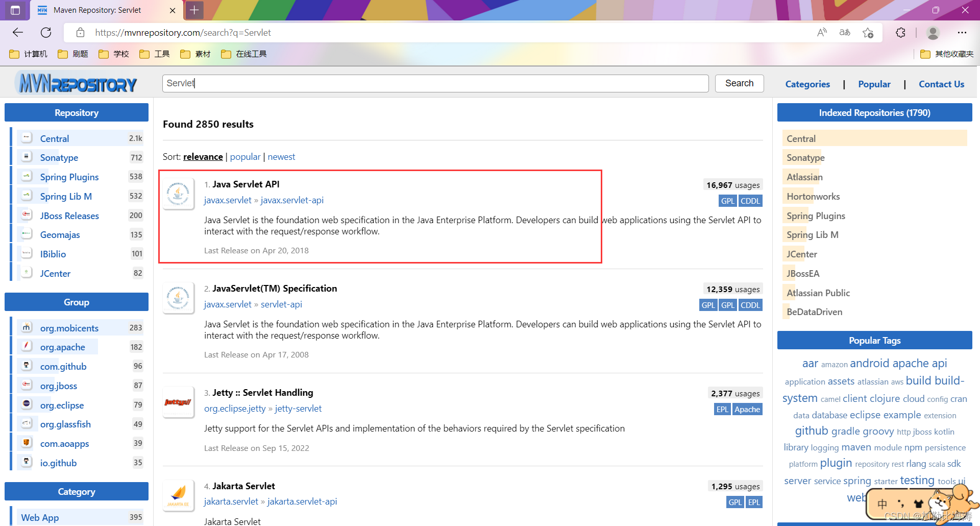Open the 学校 bookmarks folder
The image size is (980, 526).
click(114, 54)
